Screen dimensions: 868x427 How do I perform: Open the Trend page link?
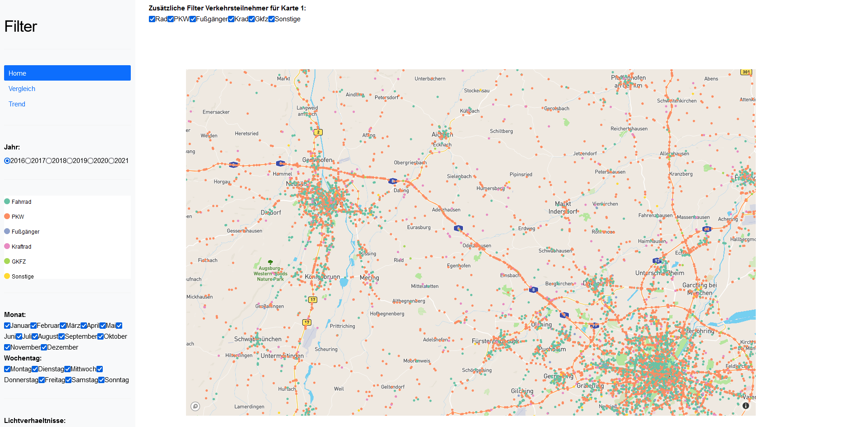17,104
